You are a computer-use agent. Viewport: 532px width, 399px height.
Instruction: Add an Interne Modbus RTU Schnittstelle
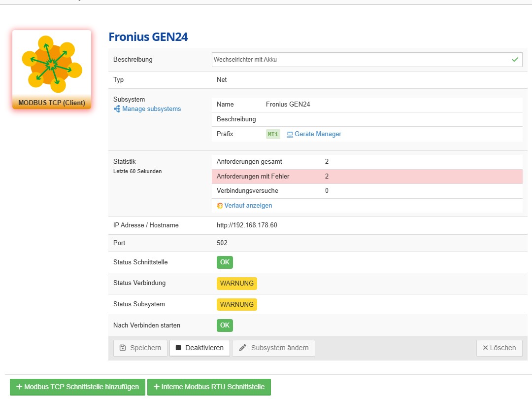209,387
